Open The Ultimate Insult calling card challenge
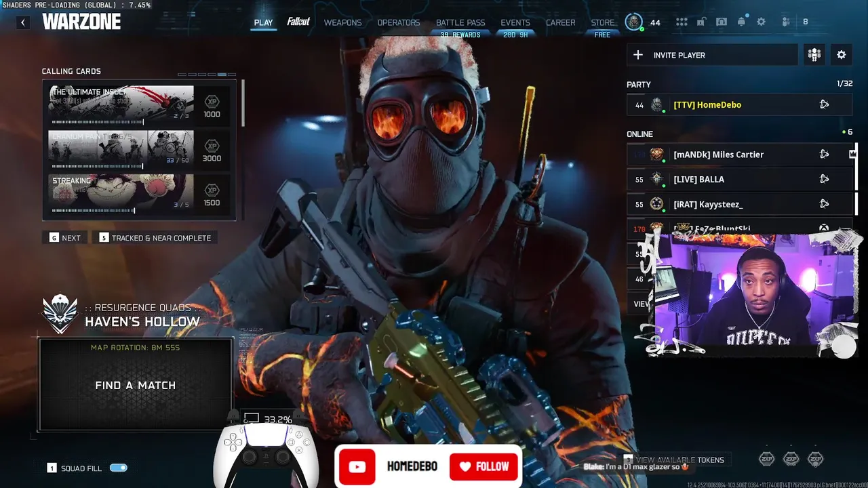 [x=121, y=103]
